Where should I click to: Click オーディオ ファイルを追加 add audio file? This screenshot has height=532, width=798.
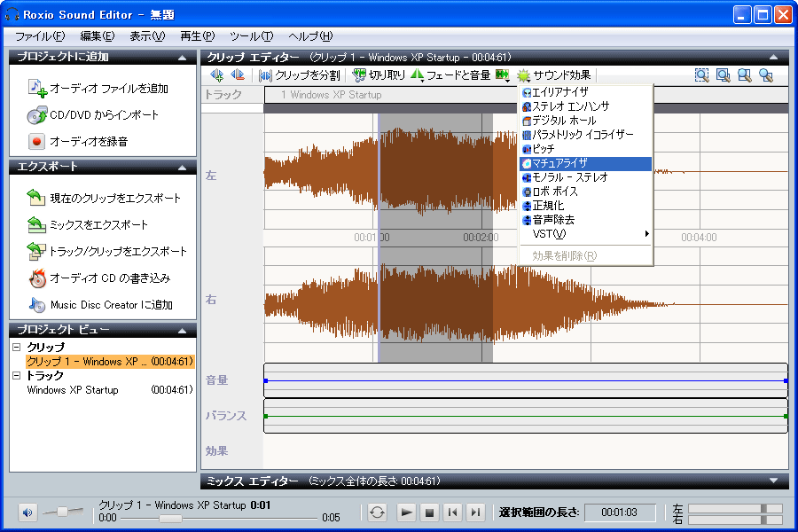click(98, 89)
